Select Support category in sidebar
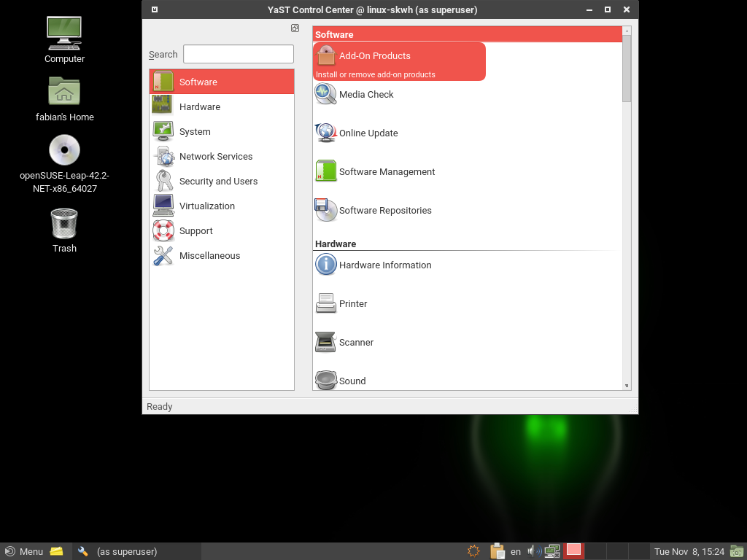Viewport: 747px width, 560px height. click(x=196, y=231)
